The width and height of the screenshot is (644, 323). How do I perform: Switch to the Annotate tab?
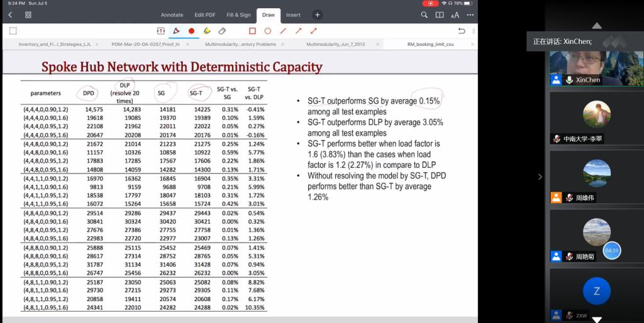[x=172, y=14]
